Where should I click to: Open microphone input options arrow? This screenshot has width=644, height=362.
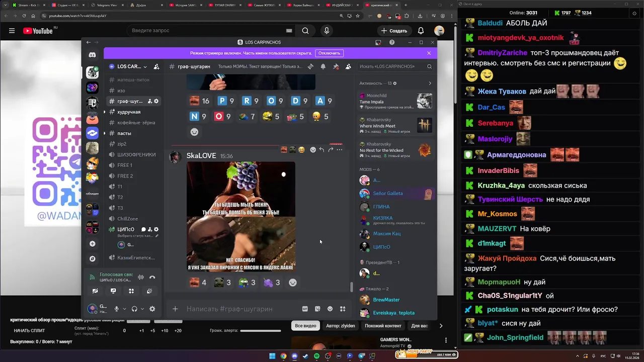tap(124, 309)
